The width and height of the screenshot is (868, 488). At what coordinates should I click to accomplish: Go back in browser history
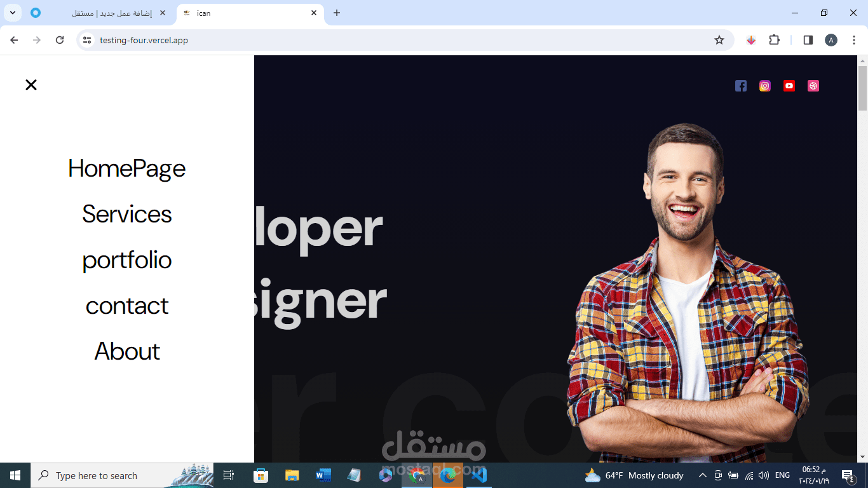point(14,40)
